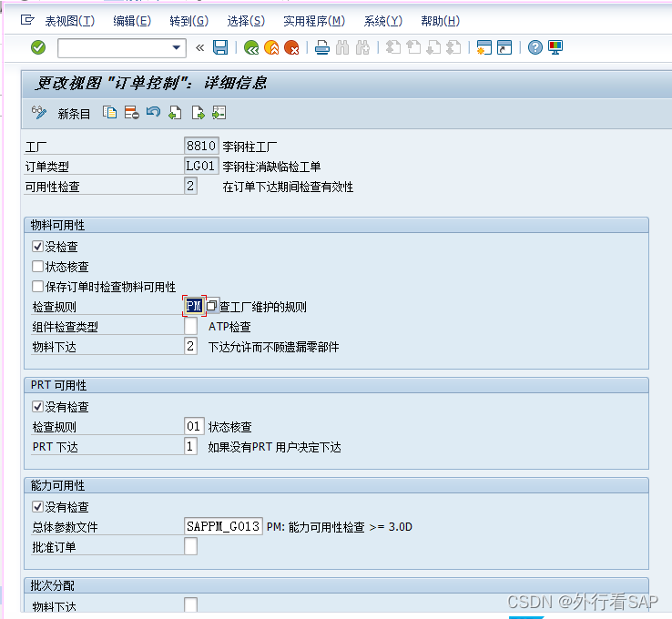Open the 帮助(H) menu
The width and height of the screenshot is (672, 619).
(440, 21)
